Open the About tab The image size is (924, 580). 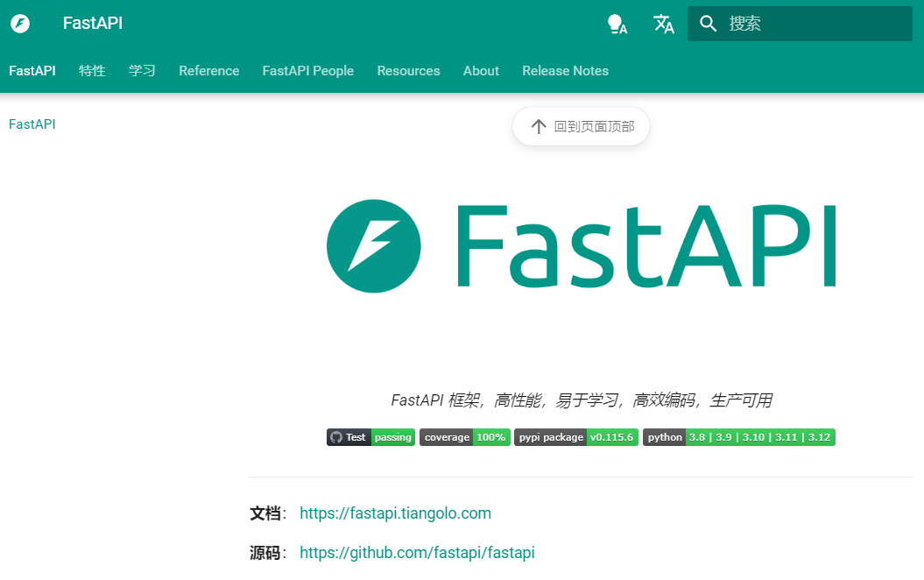(x=481, y=71)
